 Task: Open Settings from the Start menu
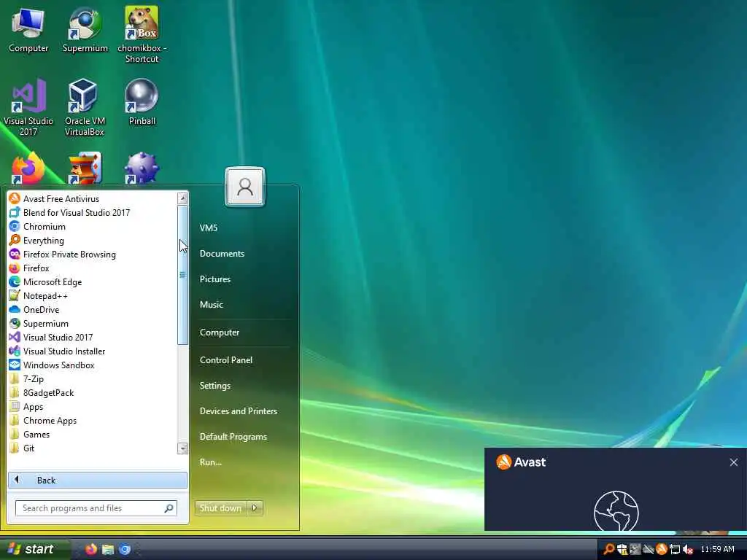tap(215, 385)
